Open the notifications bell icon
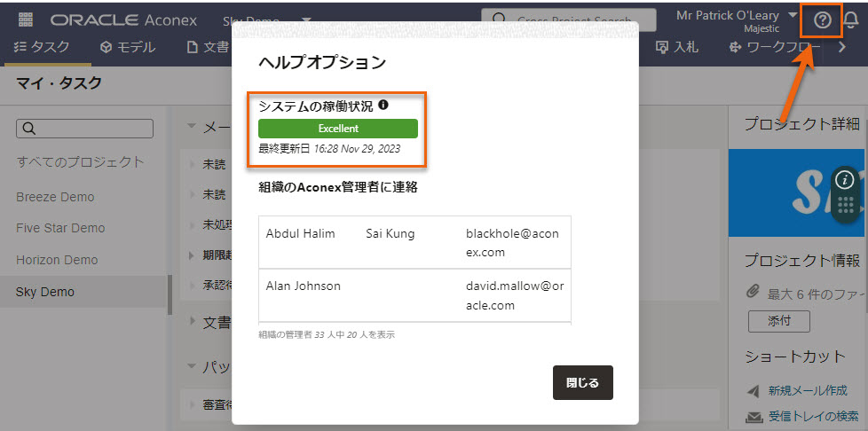 (850, 21)
